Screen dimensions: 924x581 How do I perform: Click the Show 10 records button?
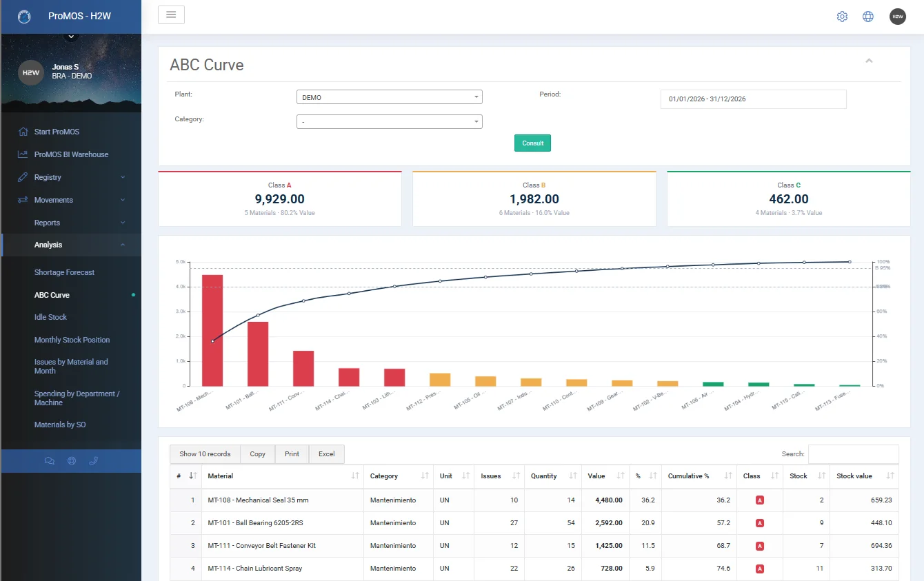[205, 454]
